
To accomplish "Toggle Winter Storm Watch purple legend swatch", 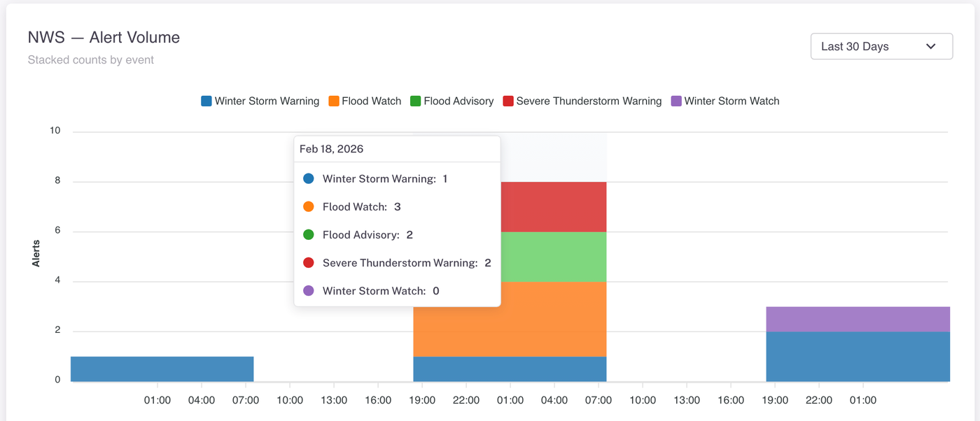I will (676, 101).
